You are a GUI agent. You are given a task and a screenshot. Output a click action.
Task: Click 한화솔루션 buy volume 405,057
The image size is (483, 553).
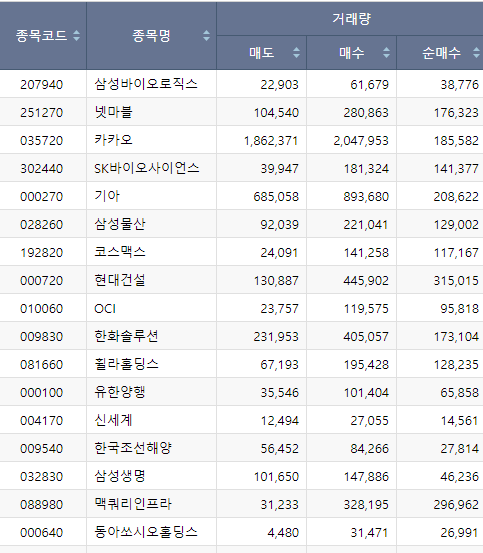point(366,336)
